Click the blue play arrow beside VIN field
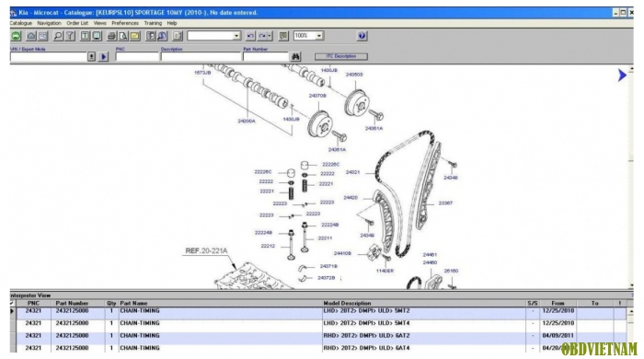Viewport: 644px width, 359px height. pyautogui.click(x=103, y=57)
